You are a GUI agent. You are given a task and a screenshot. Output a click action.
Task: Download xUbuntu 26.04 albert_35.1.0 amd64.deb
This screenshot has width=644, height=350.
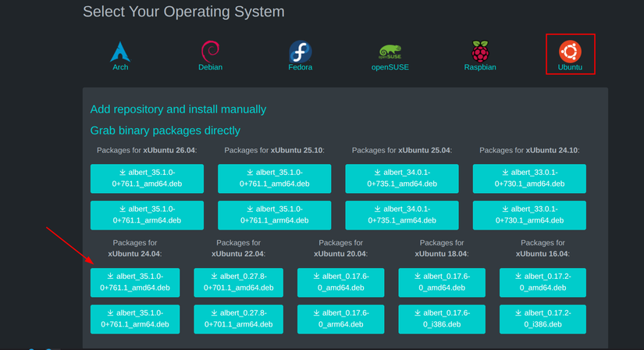click(147, 178)
